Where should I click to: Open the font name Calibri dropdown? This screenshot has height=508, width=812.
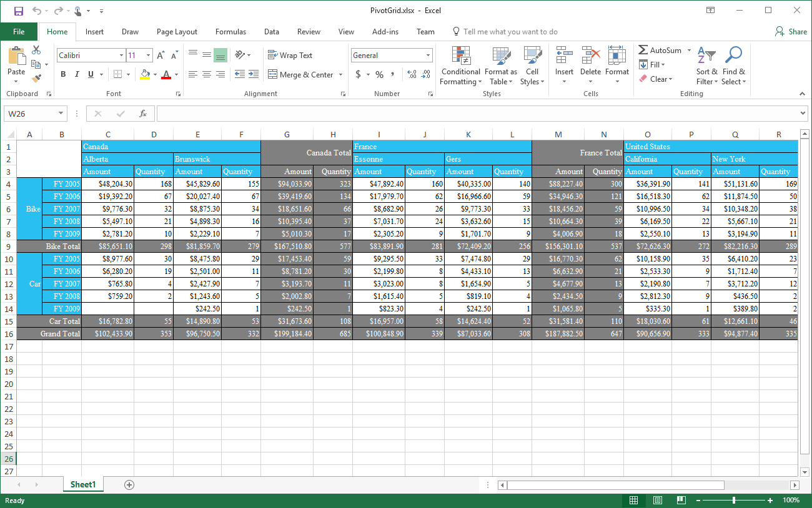pyautogui.click(x=121, y=56)
